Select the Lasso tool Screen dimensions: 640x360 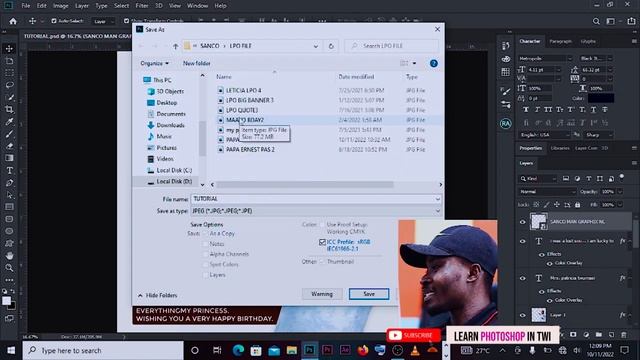coord(9,85)
